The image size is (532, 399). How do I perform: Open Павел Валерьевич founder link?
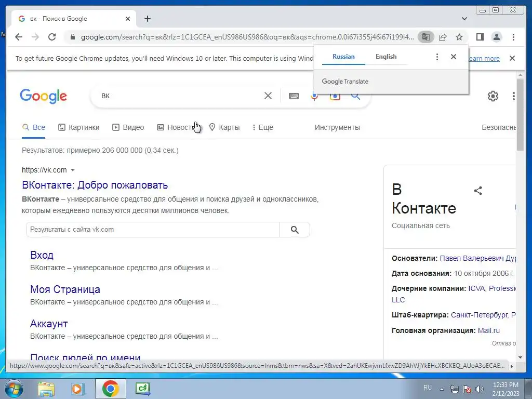pyautogui.click(x=477, y=259)
